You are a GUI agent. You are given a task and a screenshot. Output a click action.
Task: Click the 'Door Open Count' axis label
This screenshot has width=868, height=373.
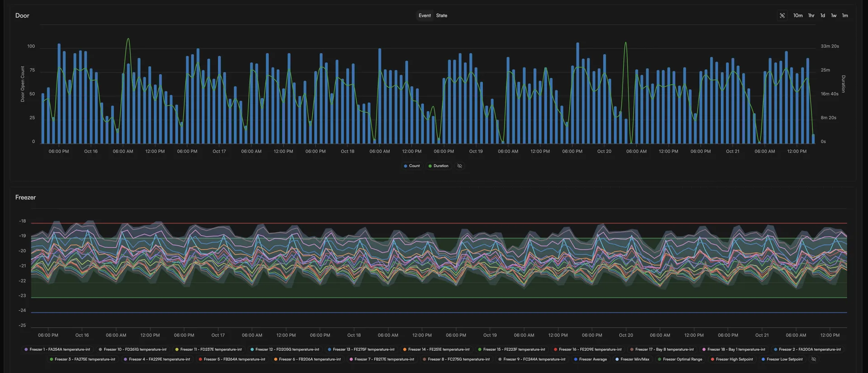pos(23,84)
